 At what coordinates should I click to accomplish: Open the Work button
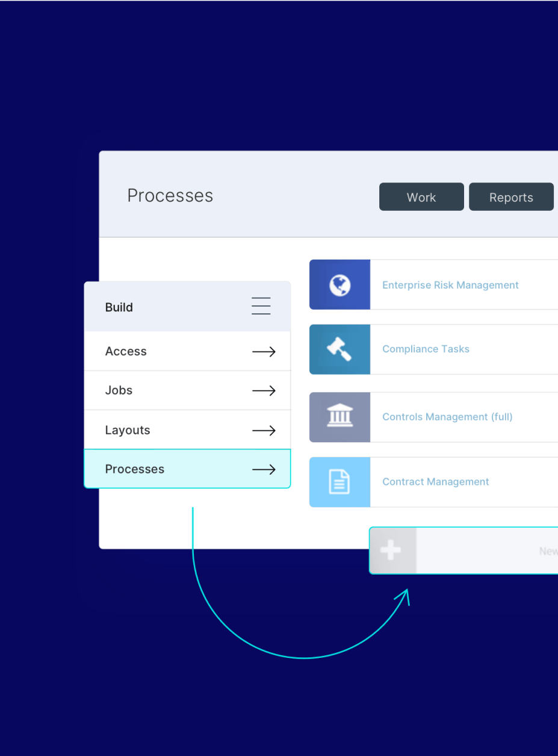click(421, 197)
